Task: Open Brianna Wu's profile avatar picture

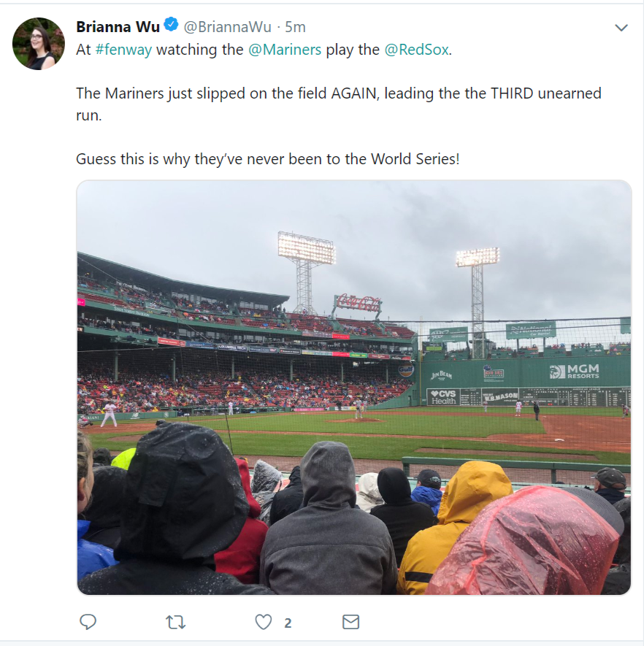Action: (39, 44)
